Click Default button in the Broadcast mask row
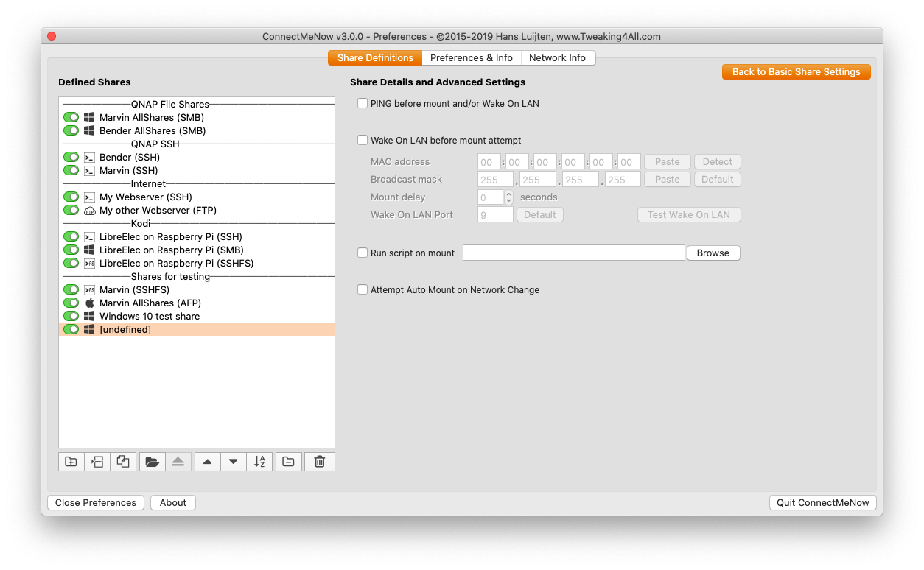The image size is (924, 570). (x=718, y=179)
